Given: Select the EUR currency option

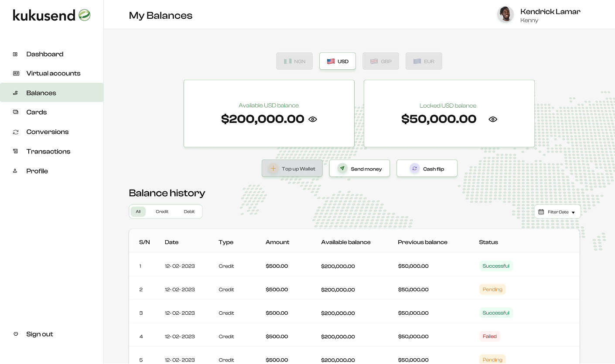Looking at the screenshot, I should coord(424,61).
